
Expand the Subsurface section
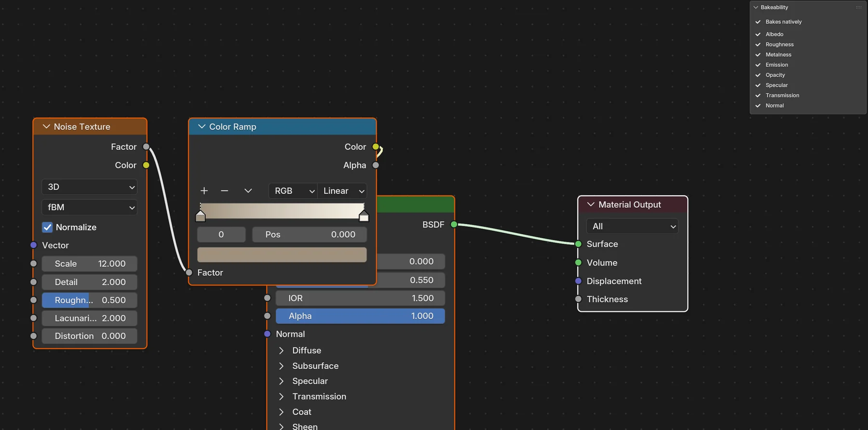coord(282,366)
